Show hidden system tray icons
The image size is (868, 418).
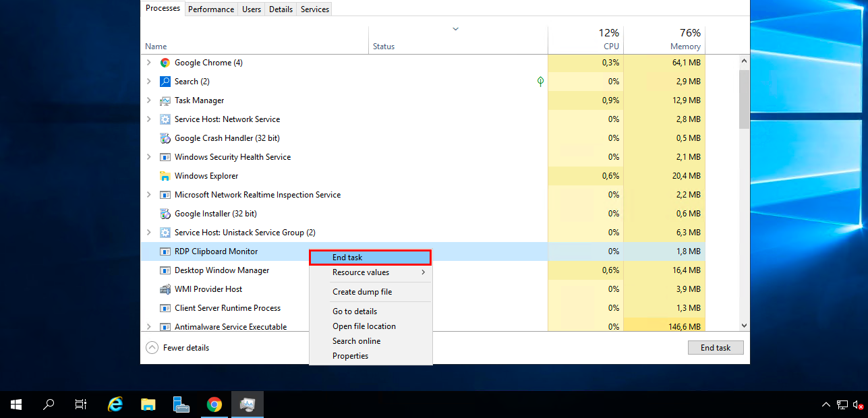point(826,405)
